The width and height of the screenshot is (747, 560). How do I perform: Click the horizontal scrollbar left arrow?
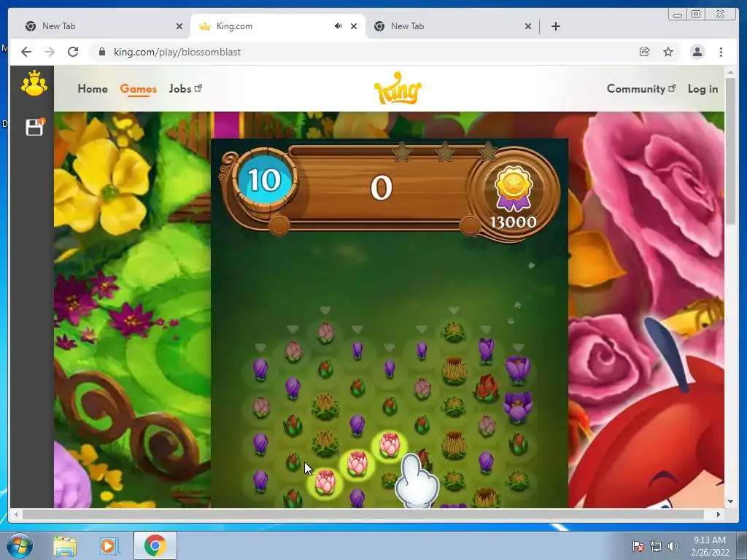click(x=16, y=514)
